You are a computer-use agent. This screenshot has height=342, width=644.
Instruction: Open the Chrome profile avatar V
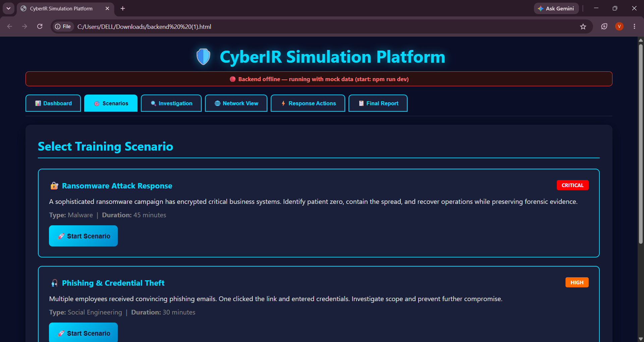coord(619,26)
